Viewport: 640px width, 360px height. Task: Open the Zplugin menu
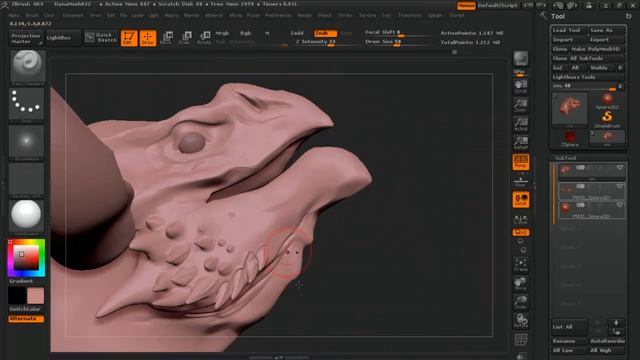pyautogui.click(x=435, y=16)
